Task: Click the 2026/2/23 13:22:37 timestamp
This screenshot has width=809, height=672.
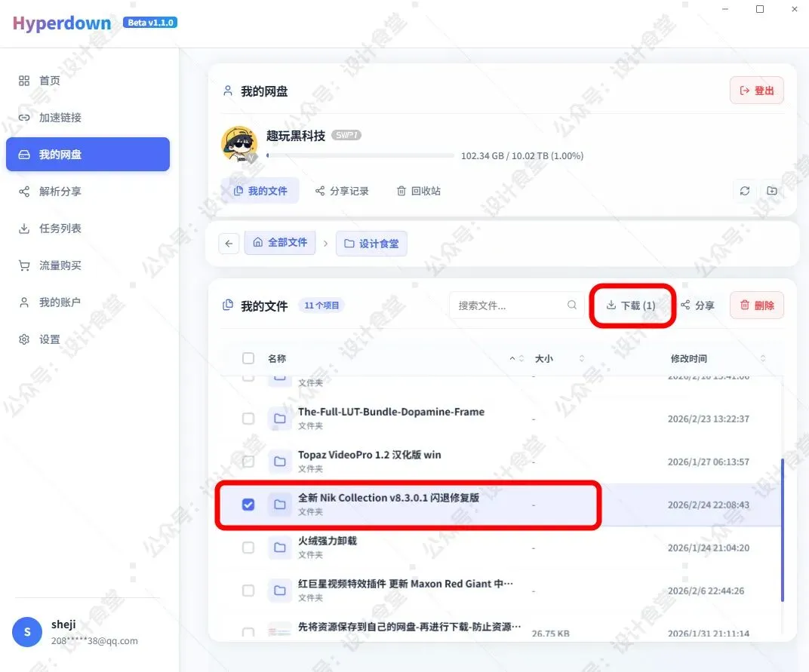Action: coord(709,419)
